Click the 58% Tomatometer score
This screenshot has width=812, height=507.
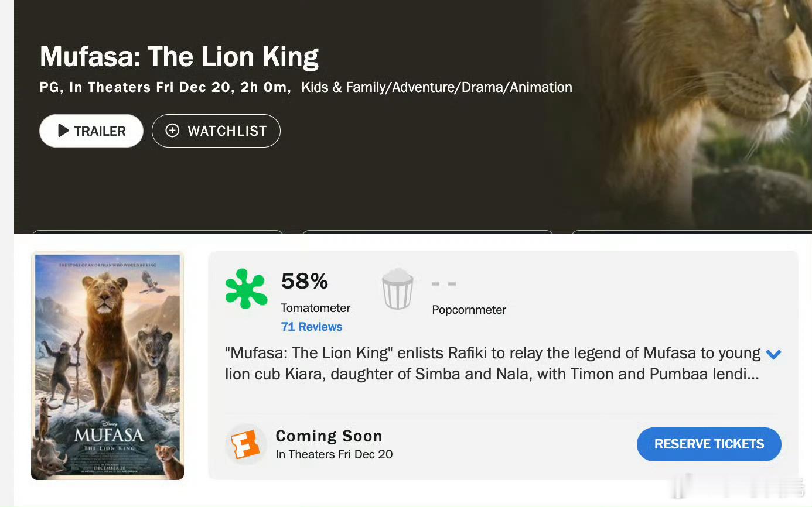tap(305, 281)
